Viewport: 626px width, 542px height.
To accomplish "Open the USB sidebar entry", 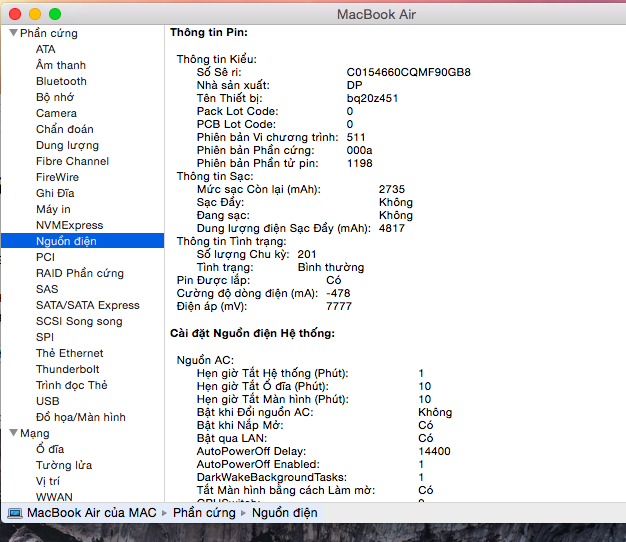I will 48,401.
